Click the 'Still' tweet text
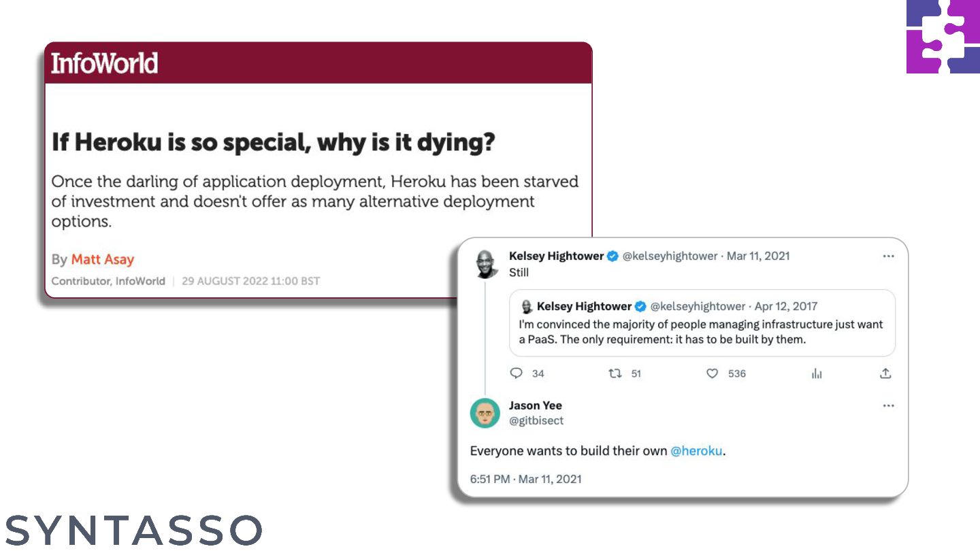980x551 pixels. click(x=519, y=272)
